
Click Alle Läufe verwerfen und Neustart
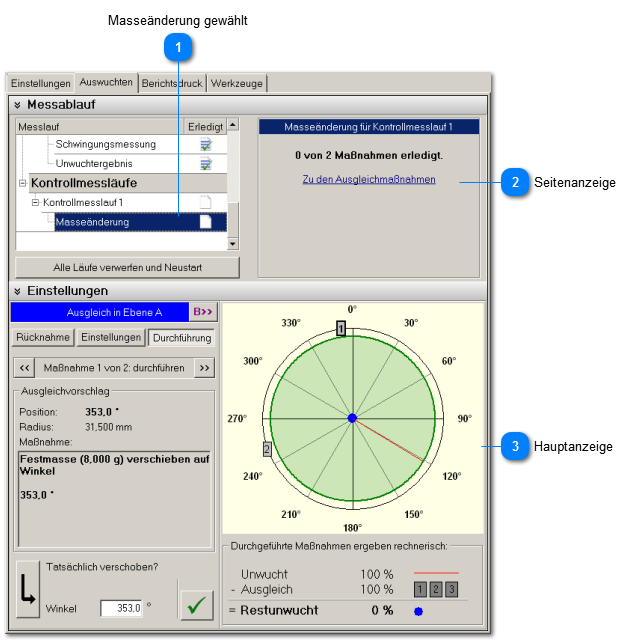(127, 267)
